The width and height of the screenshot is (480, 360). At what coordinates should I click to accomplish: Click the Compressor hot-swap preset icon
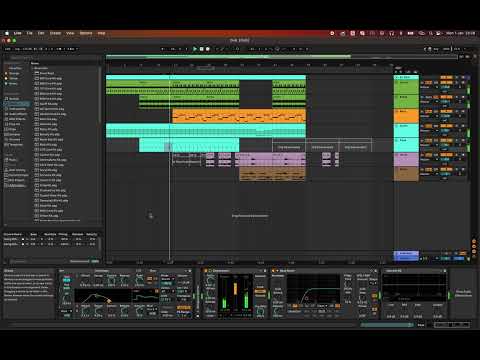point(260,271)
